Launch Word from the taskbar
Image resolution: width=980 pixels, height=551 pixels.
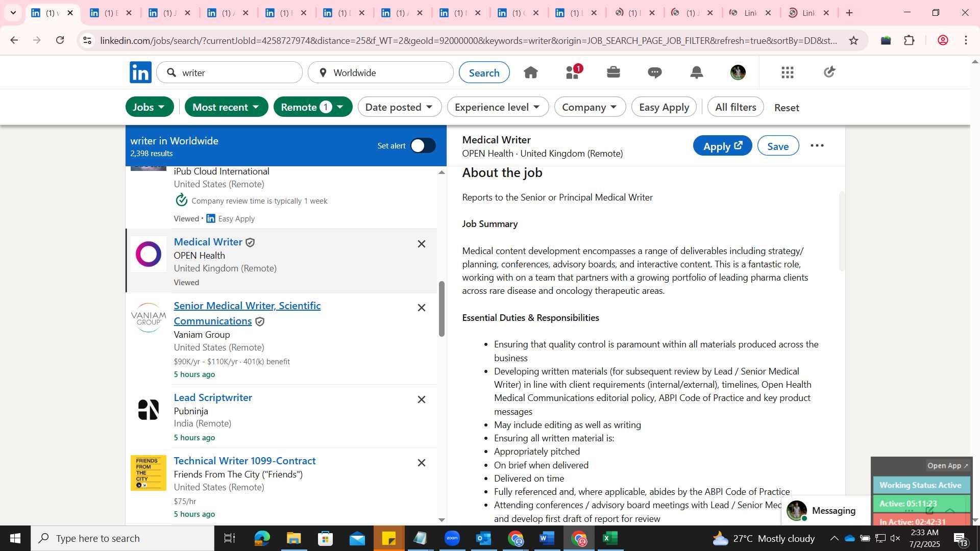(x=547, y=538)
